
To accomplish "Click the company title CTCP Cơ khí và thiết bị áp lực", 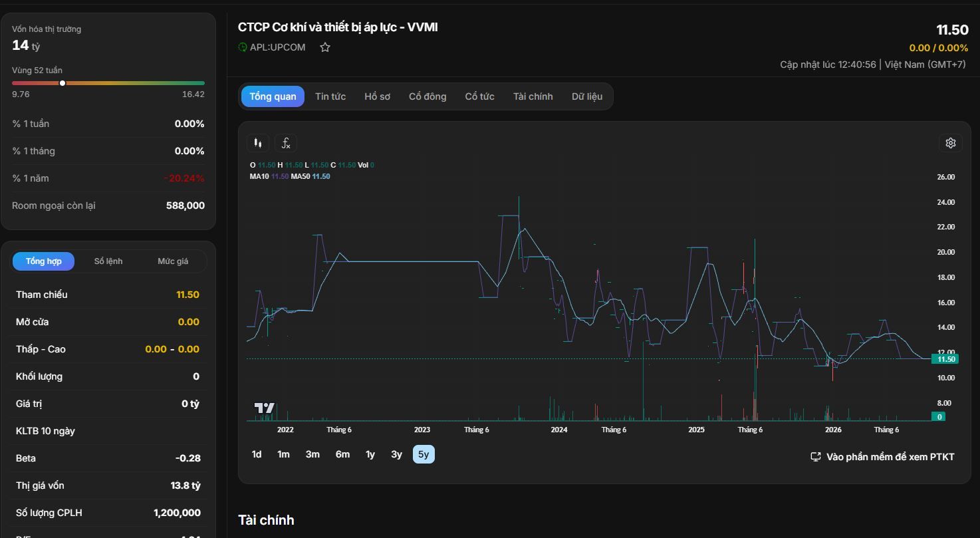I will [338, 27].
